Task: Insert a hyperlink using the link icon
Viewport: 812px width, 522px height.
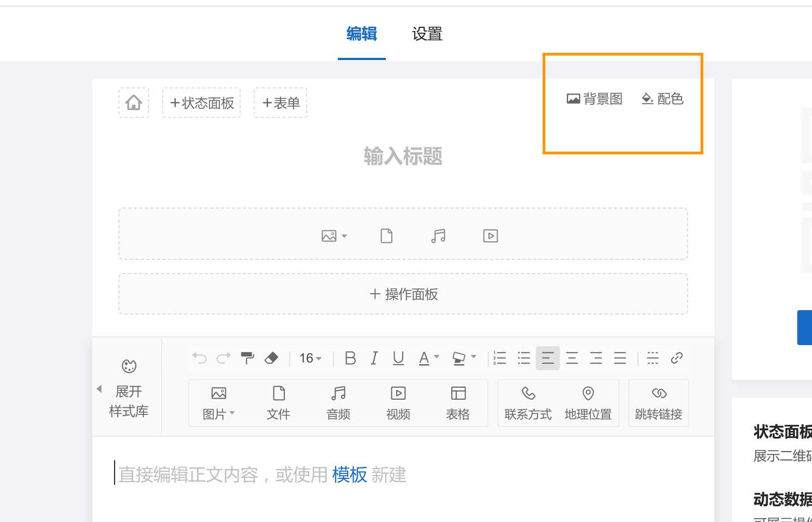Action: (677, 358)
